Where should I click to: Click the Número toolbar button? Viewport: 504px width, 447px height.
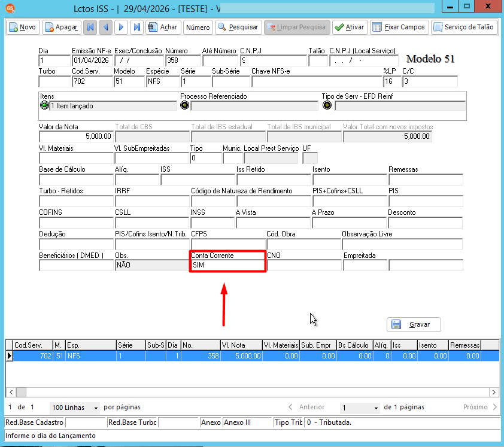198,28
